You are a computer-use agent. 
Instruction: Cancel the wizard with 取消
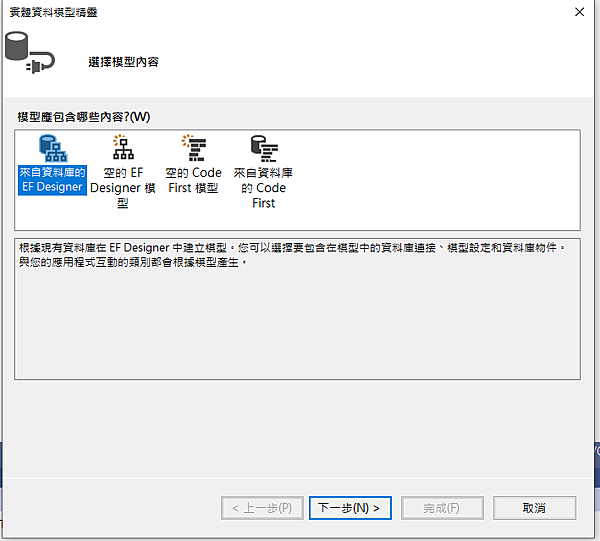pos(534,508)
